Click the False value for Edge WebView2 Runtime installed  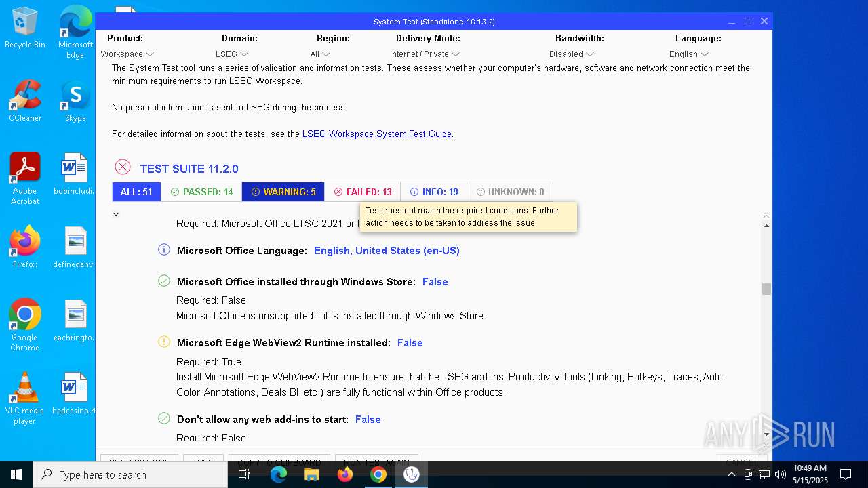(410, 343)
